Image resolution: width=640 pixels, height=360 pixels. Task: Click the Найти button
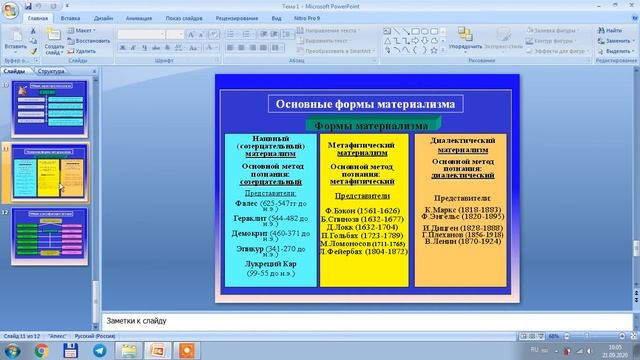(x=610, y=30)
